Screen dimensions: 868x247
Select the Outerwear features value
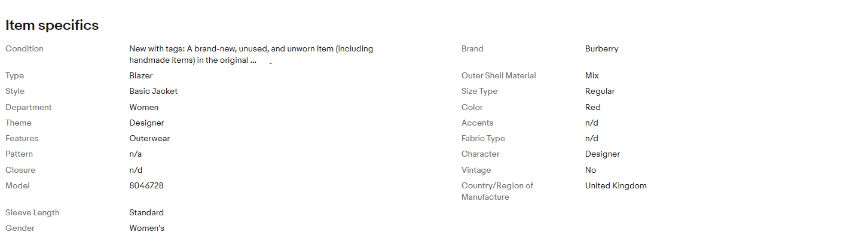[149, 139]
